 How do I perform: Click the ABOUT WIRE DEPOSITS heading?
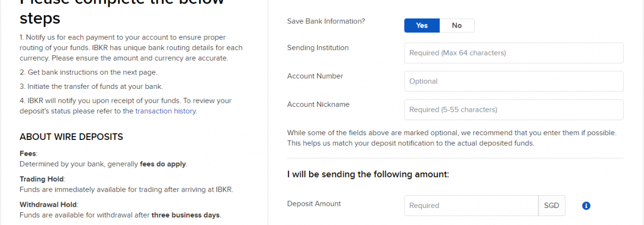(71, 137)
